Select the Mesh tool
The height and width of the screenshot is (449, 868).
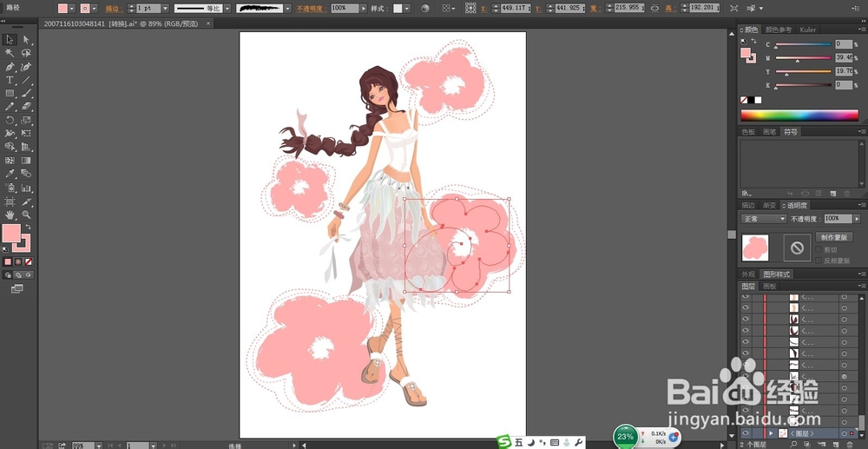(10, 160)
